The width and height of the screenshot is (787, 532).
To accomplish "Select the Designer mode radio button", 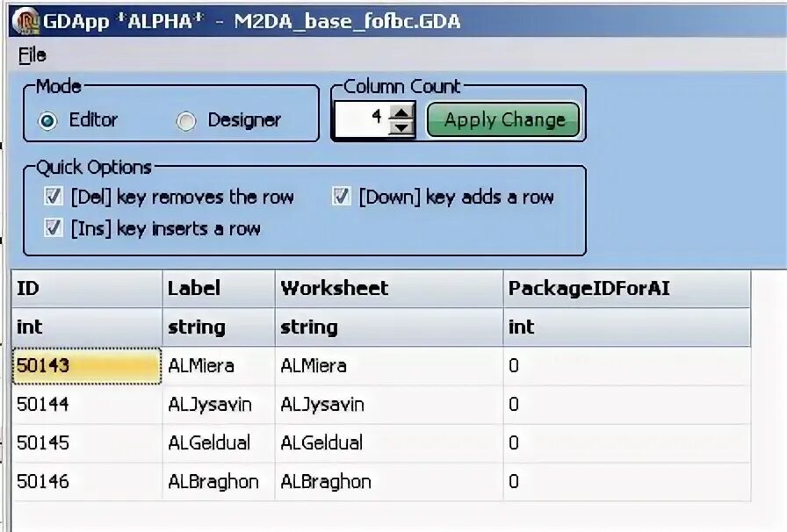I will 185,121.
